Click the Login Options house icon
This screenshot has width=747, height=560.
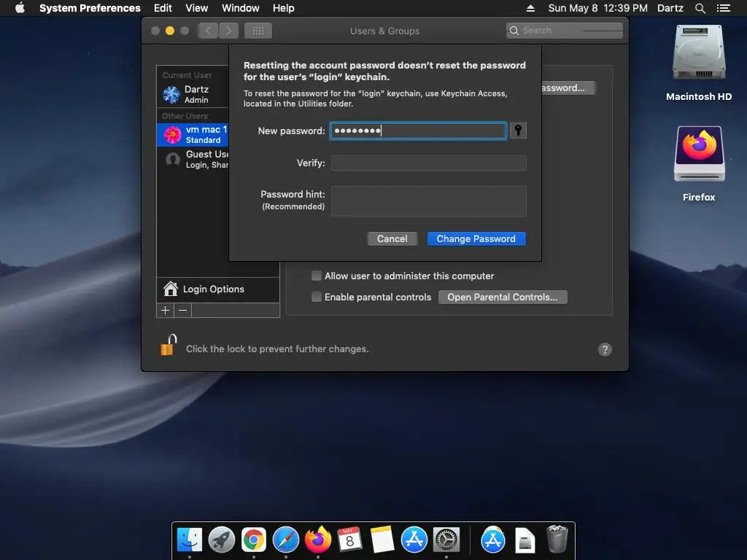coord(171,289)
